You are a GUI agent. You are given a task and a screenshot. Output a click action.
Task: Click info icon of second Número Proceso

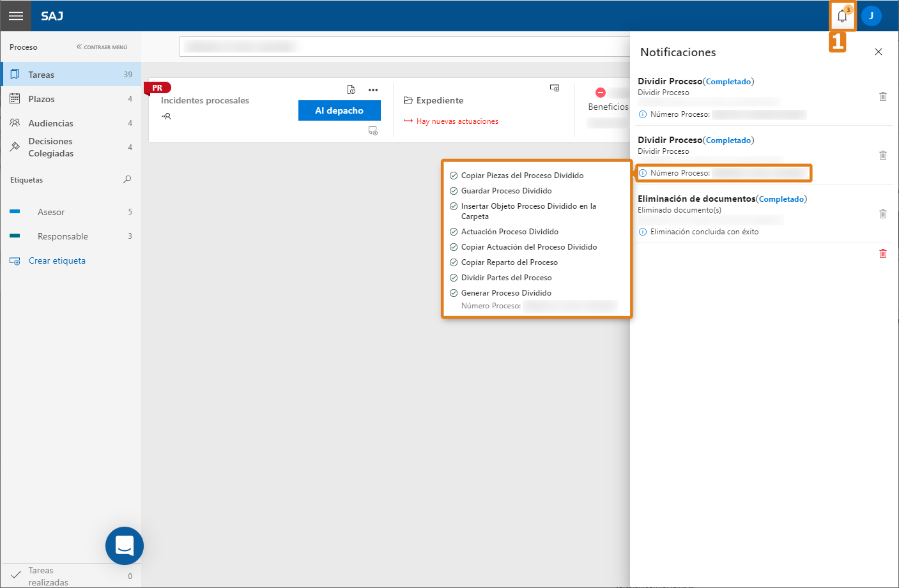(643, 173)
